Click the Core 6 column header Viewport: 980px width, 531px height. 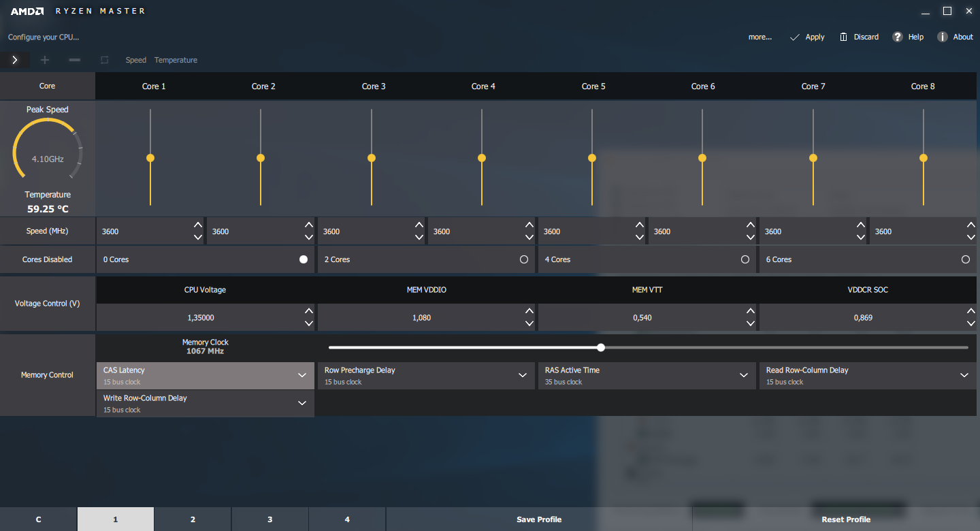click(703, 86)
